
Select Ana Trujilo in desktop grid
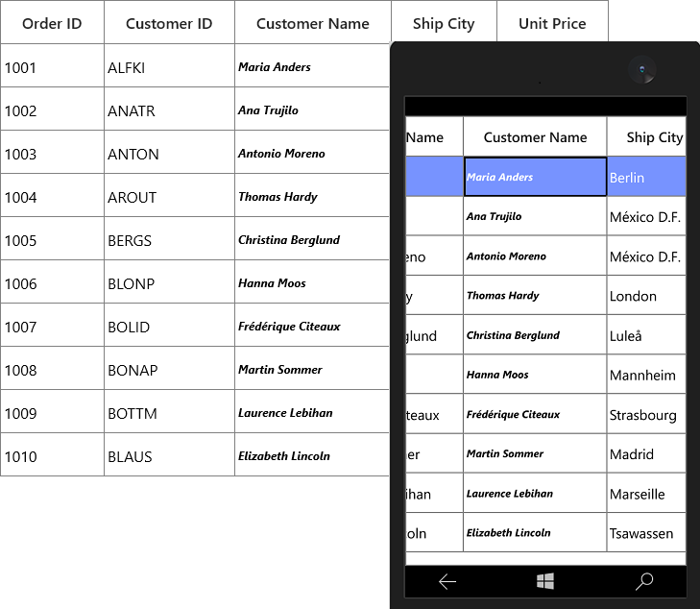[x=312, y=109]
